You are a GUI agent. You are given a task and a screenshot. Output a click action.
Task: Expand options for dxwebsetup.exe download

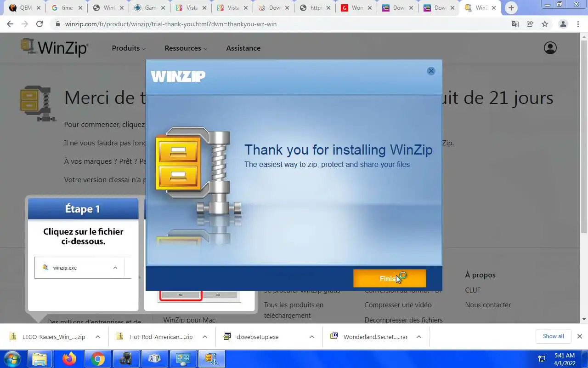312,337
